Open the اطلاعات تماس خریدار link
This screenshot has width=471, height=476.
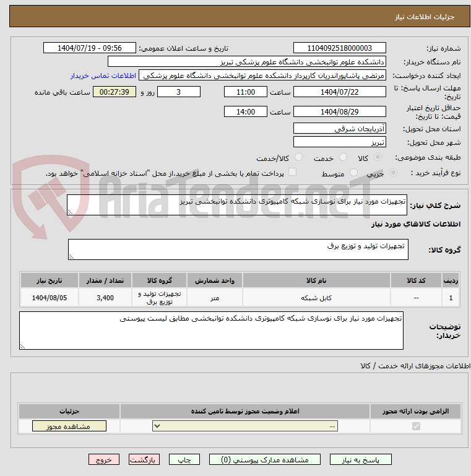(103, 76)
